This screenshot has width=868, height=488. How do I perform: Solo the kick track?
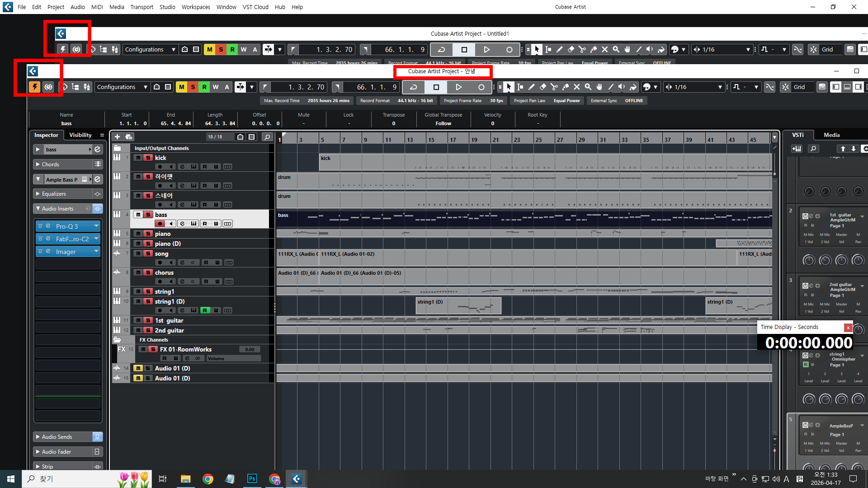(x=148, y=158)
